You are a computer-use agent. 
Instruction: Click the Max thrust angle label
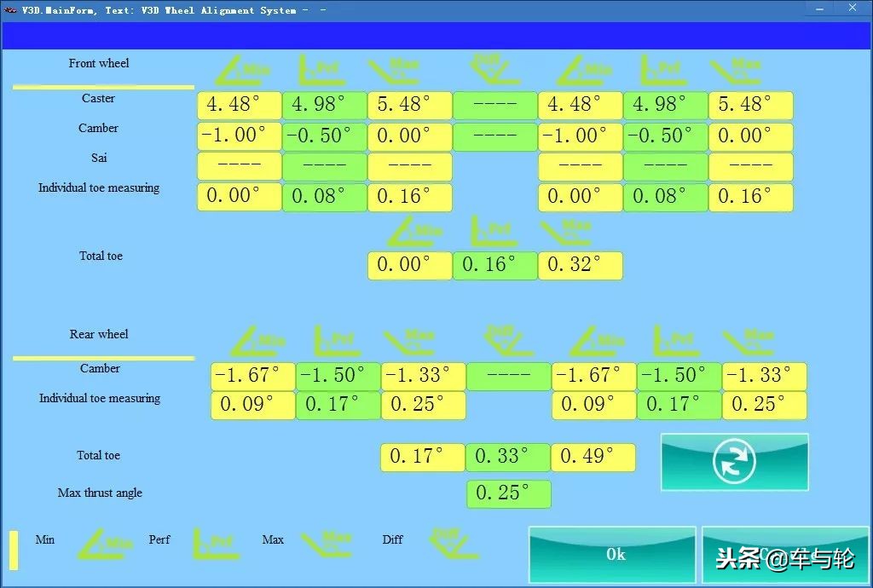tap(100, 493)
